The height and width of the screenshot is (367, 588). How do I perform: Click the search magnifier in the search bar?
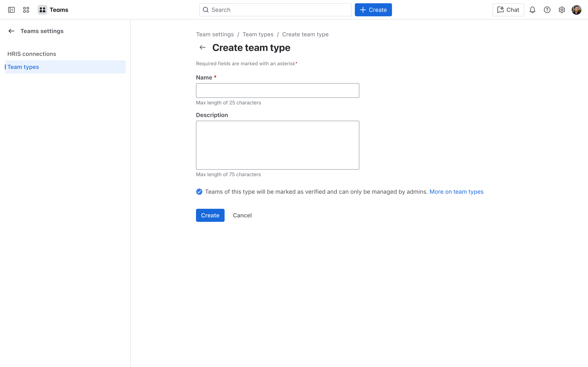coord(206,10)
